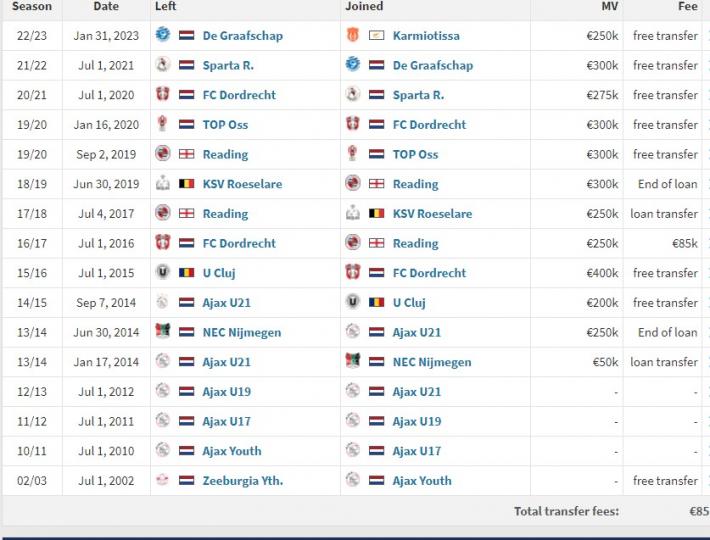Open NEC Nijmegen link in Joined column
The image size is (710, 540).
pos(432,362)
